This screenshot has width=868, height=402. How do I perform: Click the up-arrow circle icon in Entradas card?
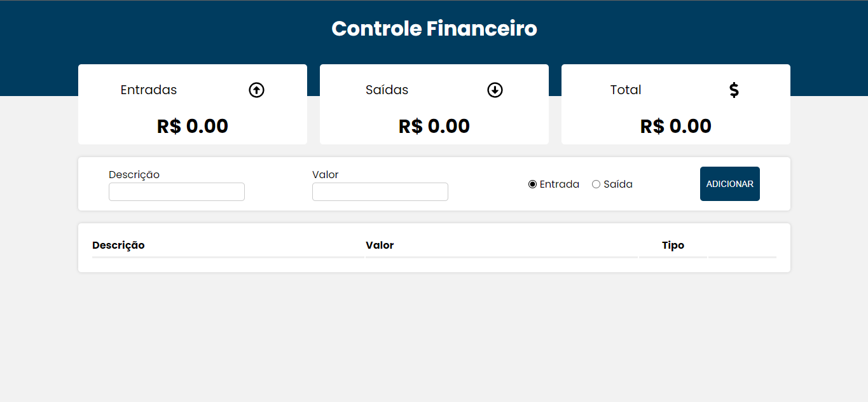pos(256,90)
